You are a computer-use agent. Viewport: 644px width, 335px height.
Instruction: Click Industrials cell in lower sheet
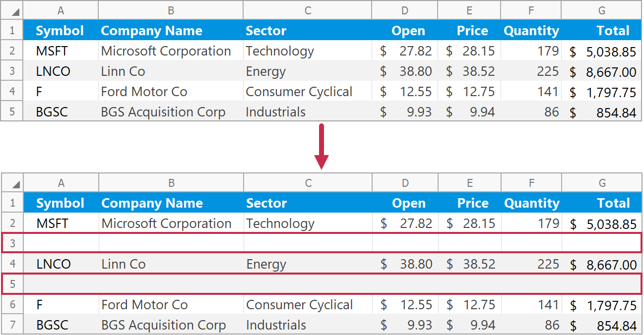[276, 325]
